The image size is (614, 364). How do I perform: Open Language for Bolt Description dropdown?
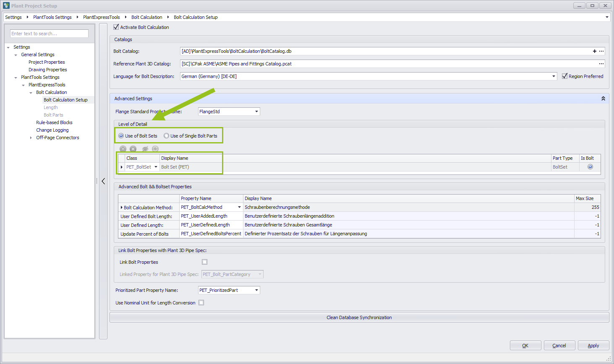point(554,76)
